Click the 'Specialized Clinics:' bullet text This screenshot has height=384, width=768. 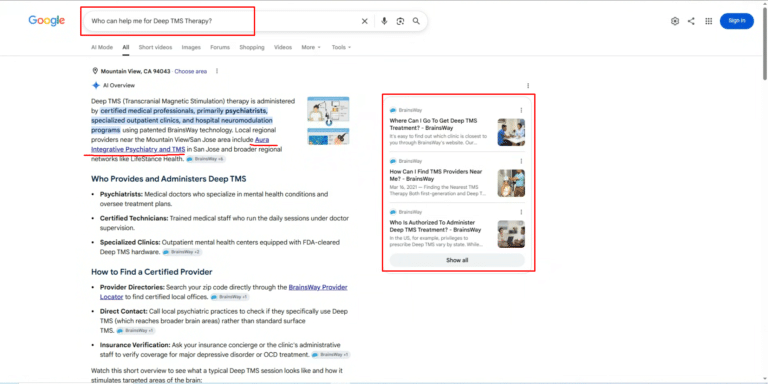click(130, 242)
